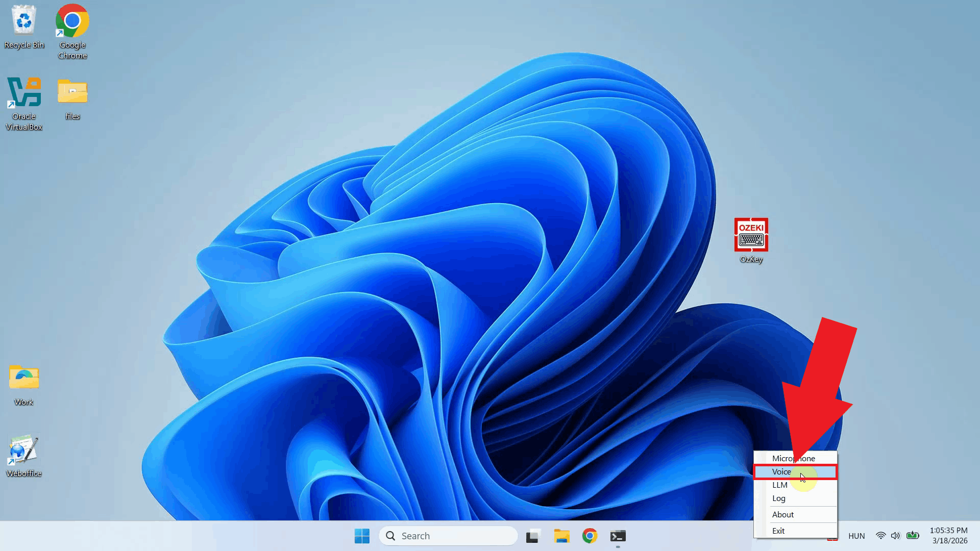The width and height of the screenshot is (980, 551).
Task: Open the Microphone settings from the menu
Action: tap(793, 458)
